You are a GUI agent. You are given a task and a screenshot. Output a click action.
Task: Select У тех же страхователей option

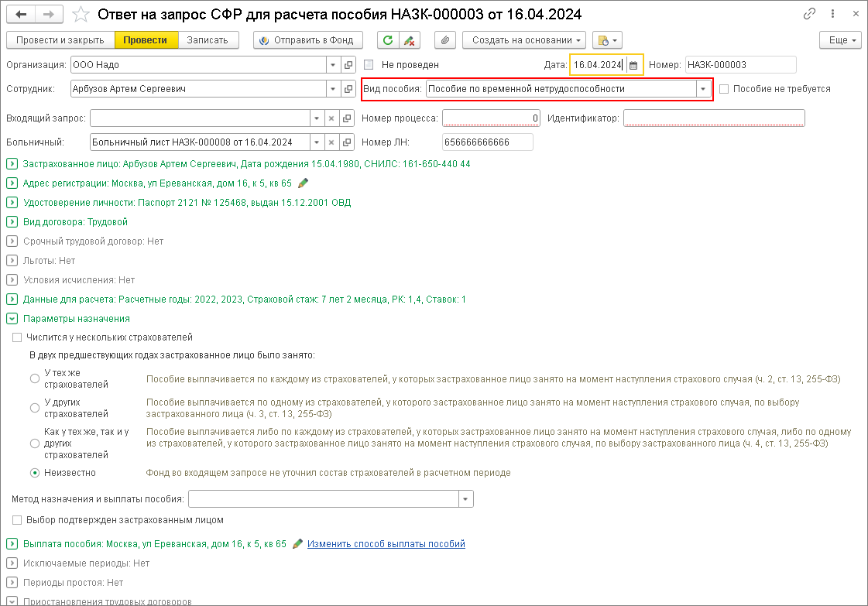point(34,378)
